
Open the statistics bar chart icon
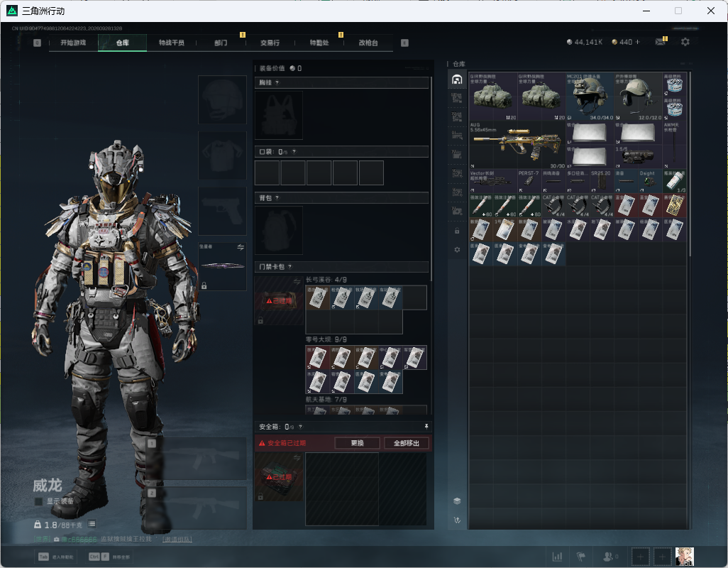click(557, 556)
